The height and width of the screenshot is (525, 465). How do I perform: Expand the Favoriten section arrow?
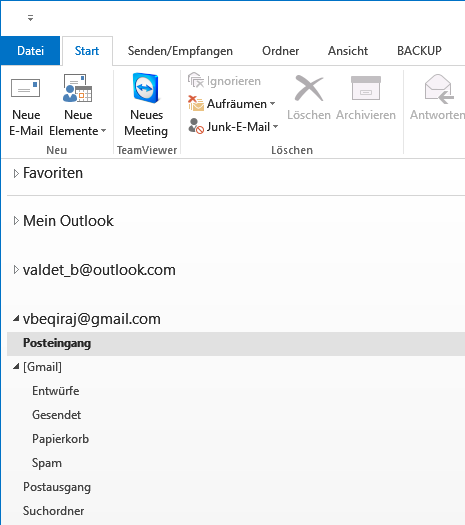[x=15, y=173]
